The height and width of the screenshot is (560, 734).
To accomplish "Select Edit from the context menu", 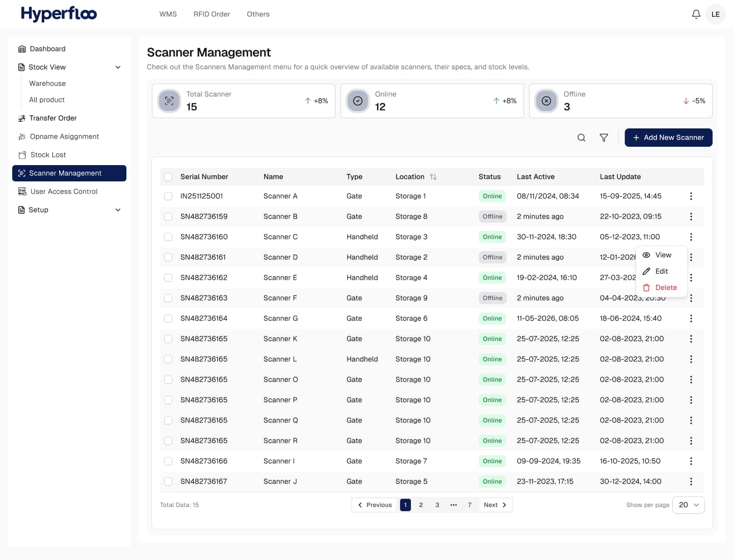I will 661,271.
